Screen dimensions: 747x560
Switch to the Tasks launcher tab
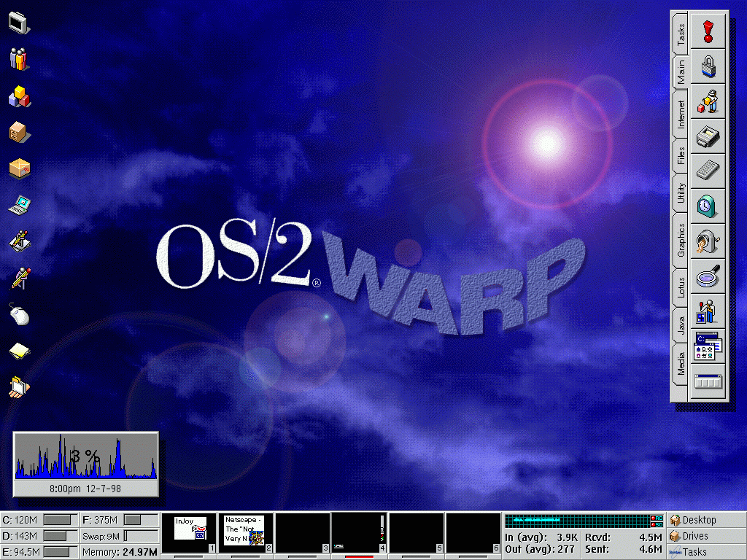[681, 34]
